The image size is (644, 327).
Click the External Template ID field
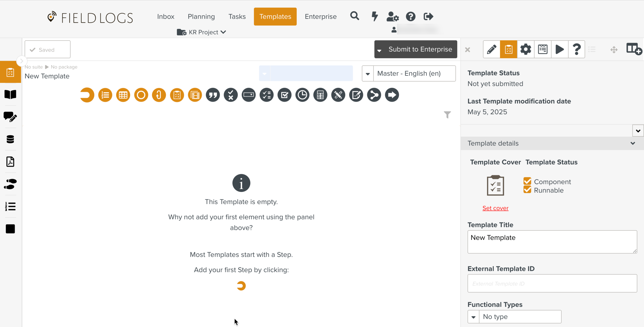tap(552, 283)
